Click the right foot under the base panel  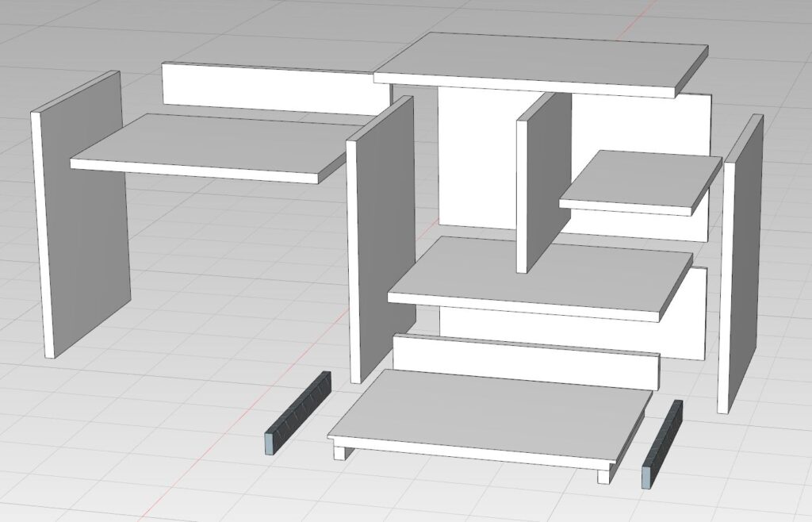604,475
